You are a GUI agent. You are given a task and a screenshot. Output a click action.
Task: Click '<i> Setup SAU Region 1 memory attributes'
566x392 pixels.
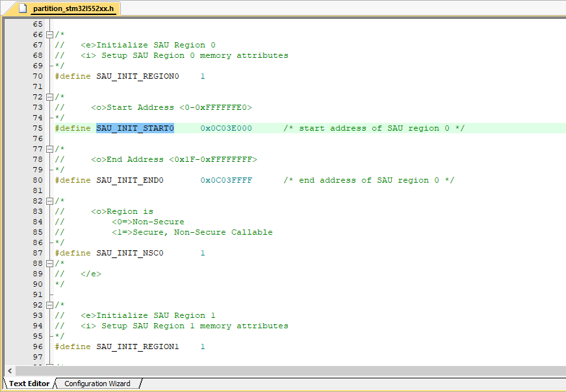185,326
